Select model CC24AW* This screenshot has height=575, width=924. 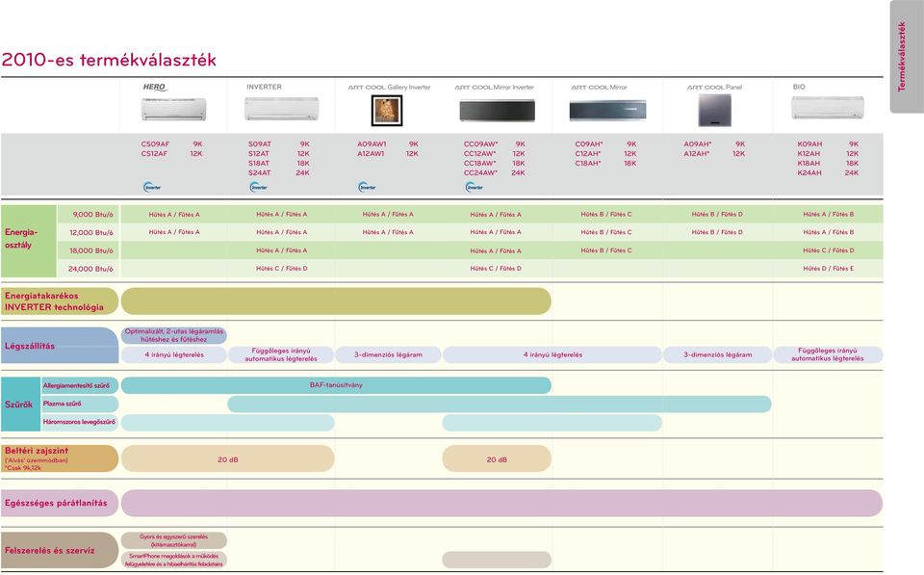click(x=481, y=172)
